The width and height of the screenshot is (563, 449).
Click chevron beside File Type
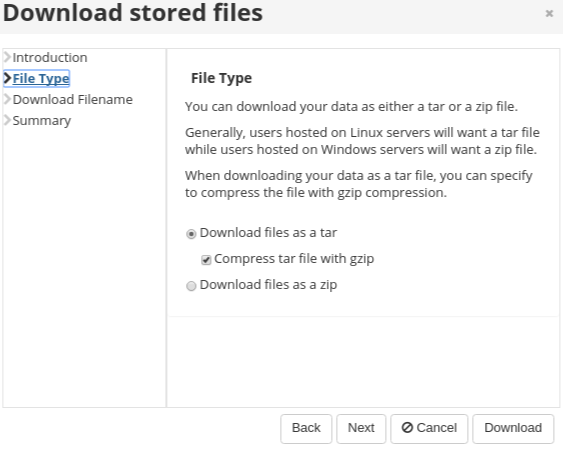[x=7, y=78]
